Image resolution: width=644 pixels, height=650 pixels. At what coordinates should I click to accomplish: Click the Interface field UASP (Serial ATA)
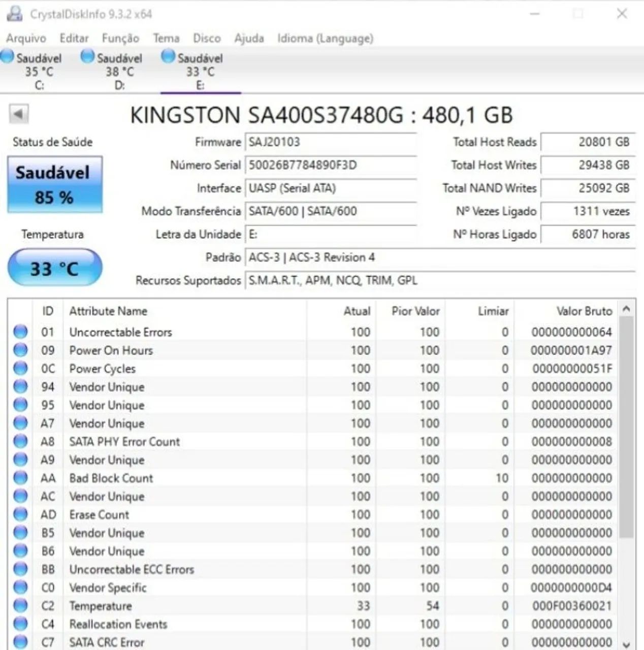click(331, 188)
